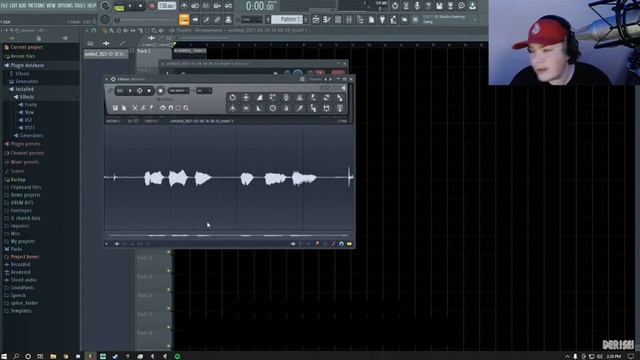Click the main transport play button
Viewport: 640px width, 360px height.
click(x=130, y=6)
